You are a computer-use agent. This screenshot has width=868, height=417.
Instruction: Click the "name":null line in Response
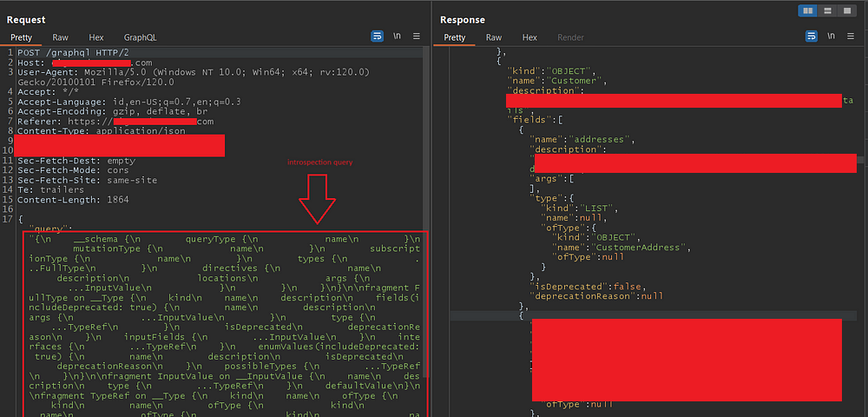(x=574, y=218)
